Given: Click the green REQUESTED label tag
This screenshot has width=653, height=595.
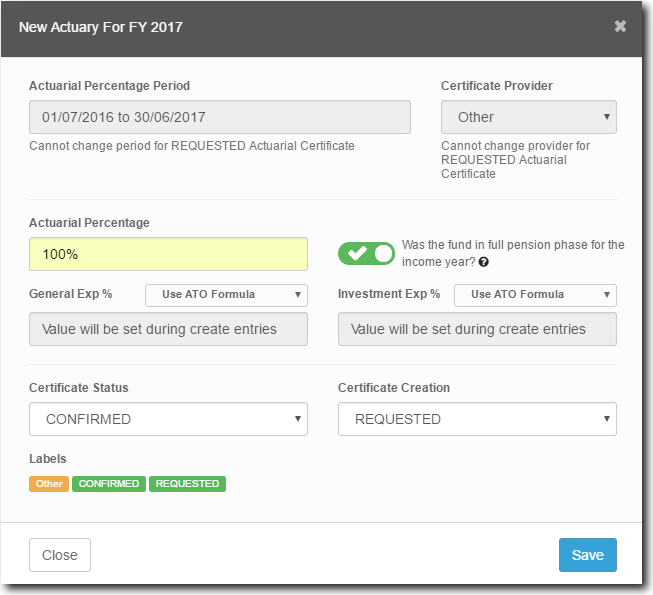Looking at the screenshot, I should click(187, 484).
